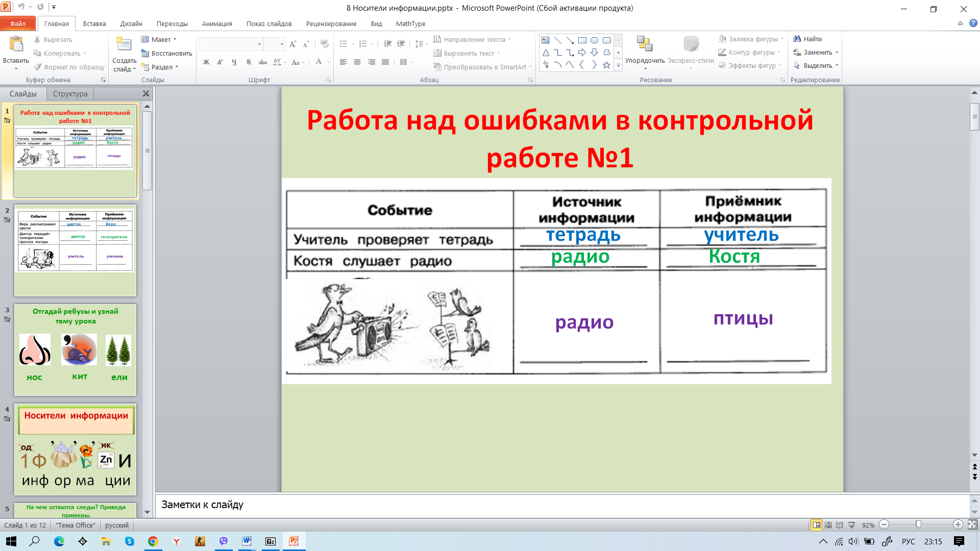Select the Right Arrow shape
This screenshot has width=980, height=551.
tap(582, 53)
